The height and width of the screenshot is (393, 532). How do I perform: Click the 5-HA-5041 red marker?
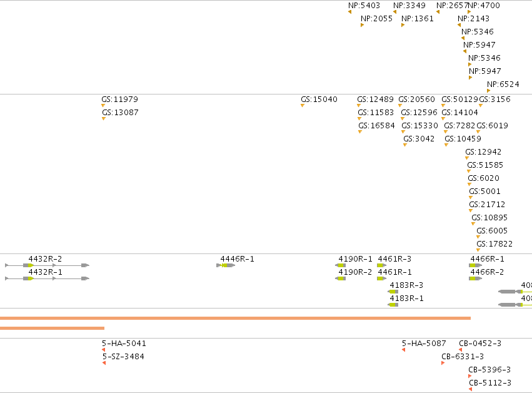point(104,350)
